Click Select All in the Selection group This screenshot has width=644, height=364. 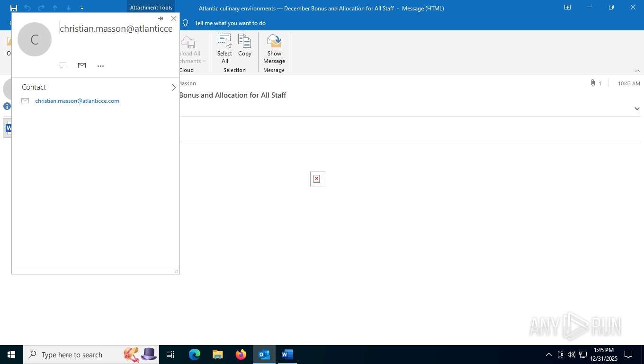pyautogui.click(x=224, y=48)
